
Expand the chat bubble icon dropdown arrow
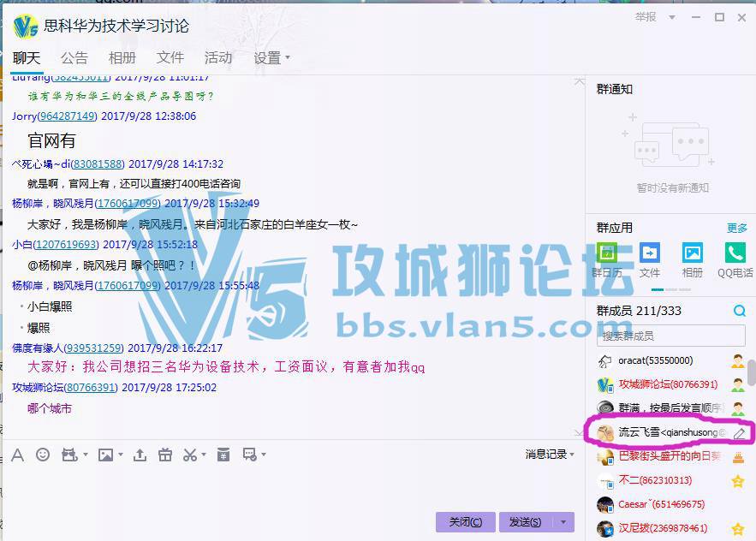(263, 455)
